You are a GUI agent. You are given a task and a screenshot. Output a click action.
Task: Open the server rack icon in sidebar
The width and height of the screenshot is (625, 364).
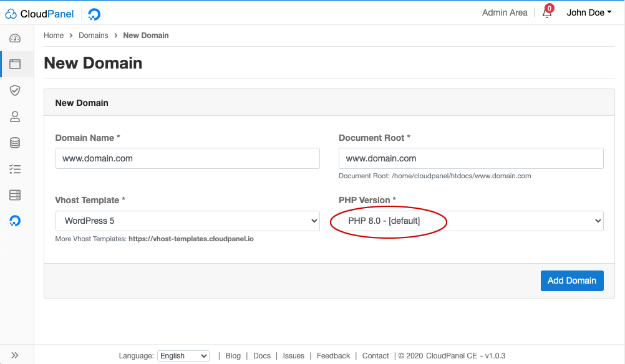15,195
